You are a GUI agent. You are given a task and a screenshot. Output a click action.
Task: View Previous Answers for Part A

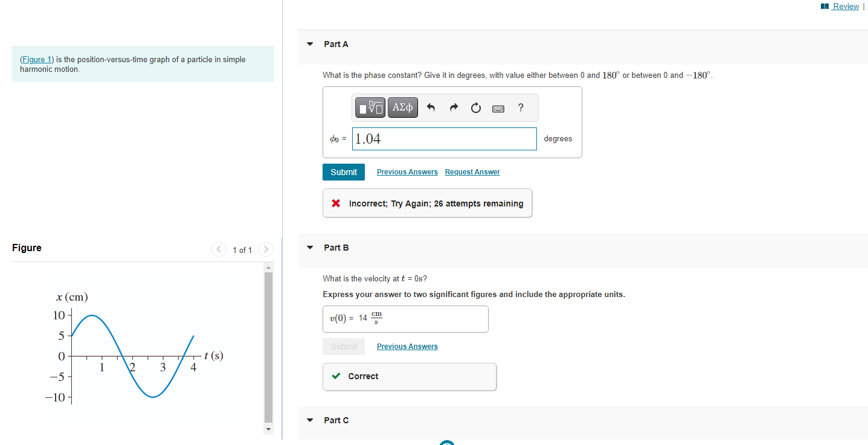(x=407, y=171)
